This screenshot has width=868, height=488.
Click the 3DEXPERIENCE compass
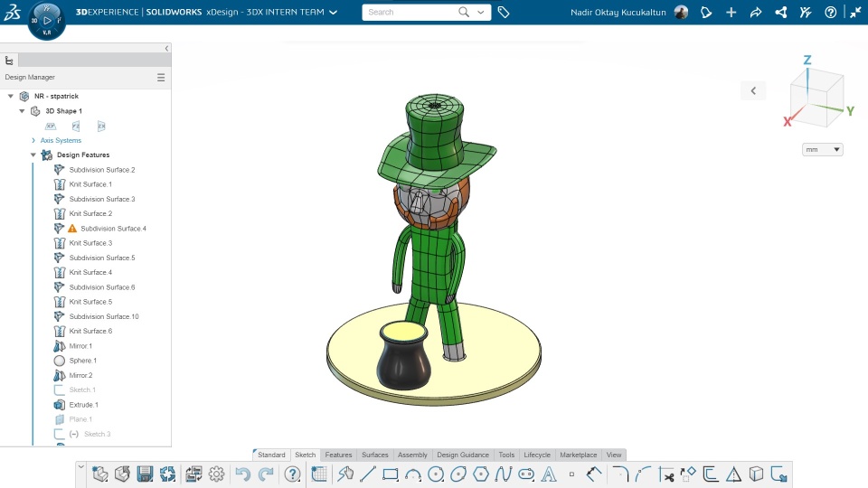(x=46, y=21)
